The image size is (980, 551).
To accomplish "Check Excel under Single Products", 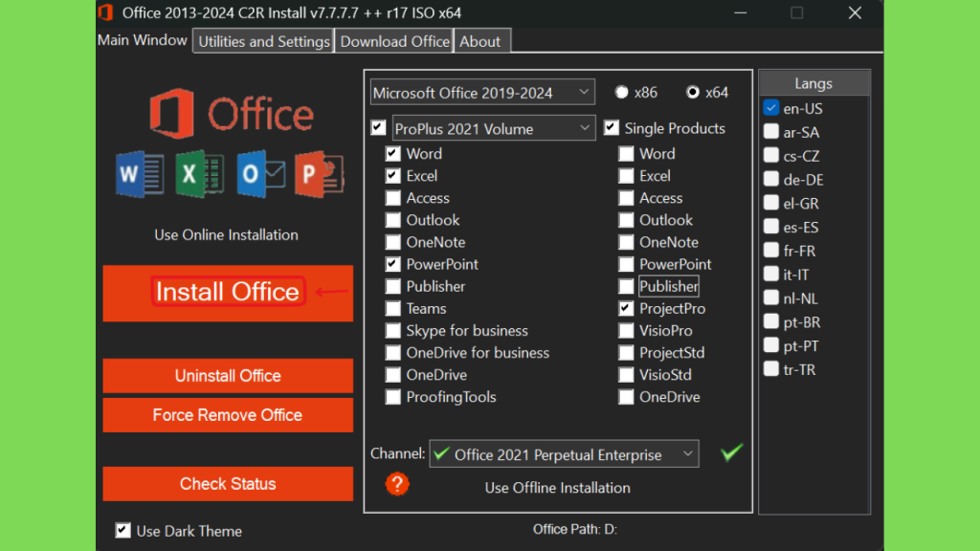I will (626, 176).
